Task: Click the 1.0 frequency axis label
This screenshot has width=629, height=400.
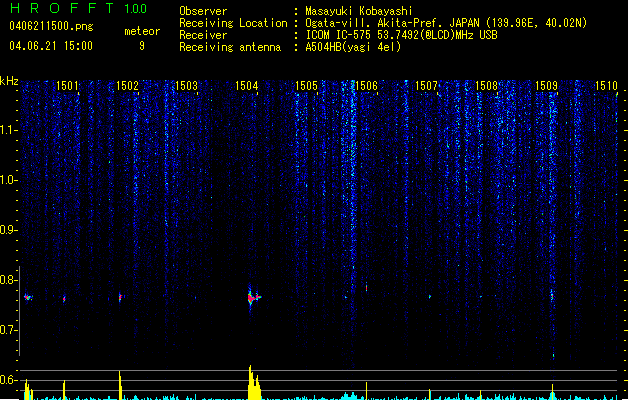Action: (x=9, y=180)
